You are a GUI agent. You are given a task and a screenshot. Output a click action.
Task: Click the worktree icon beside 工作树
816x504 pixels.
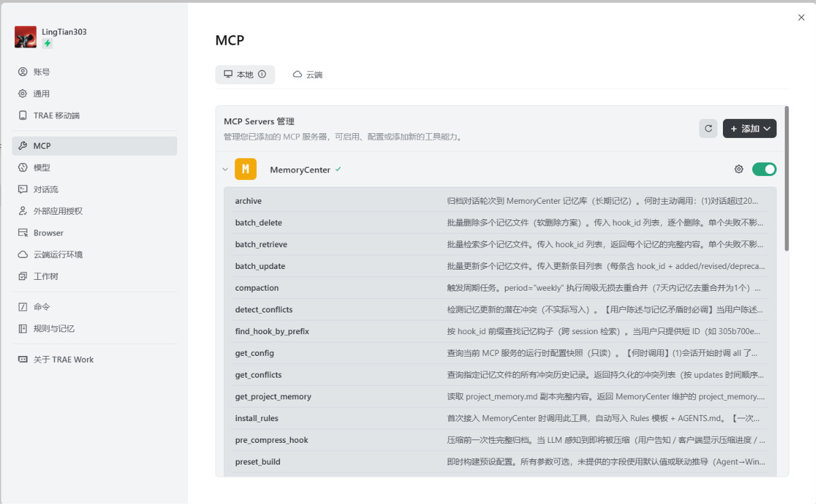22,276
